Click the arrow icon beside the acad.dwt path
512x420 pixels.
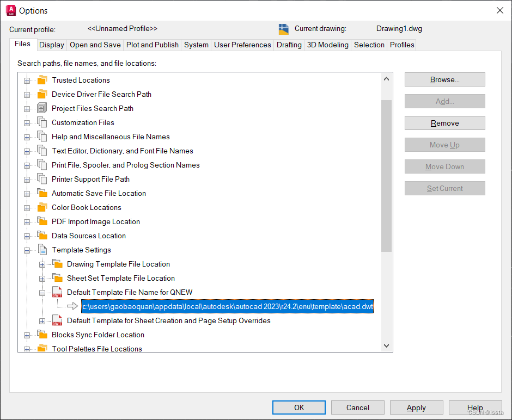[x=72, y=306]
